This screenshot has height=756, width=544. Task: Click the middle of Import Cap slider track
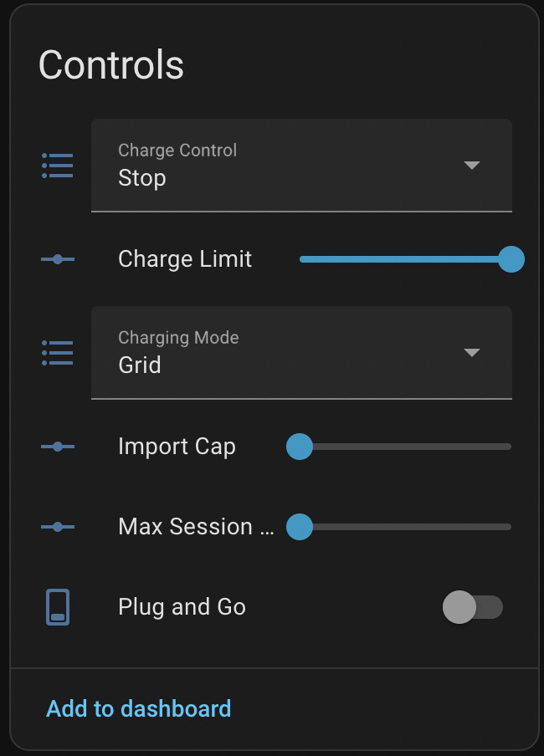[x=405, y=447]
